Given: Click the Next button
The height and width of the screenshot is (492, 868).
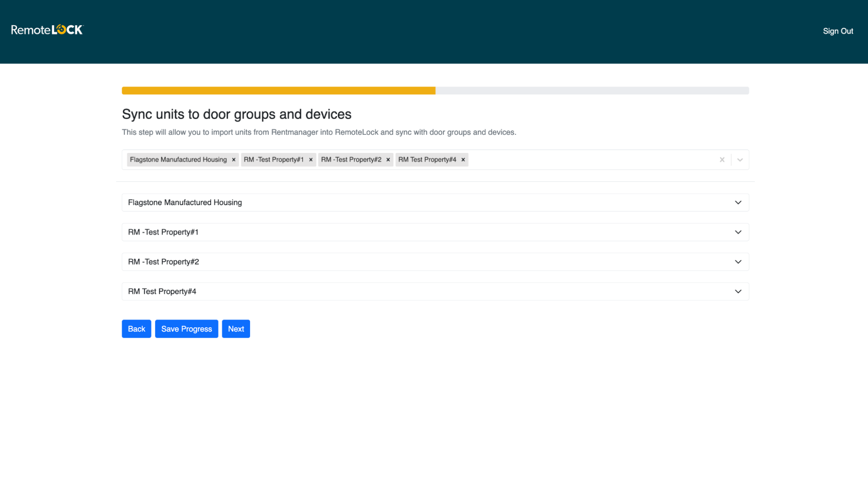Looking at the screenshot, I should (236, 329).
